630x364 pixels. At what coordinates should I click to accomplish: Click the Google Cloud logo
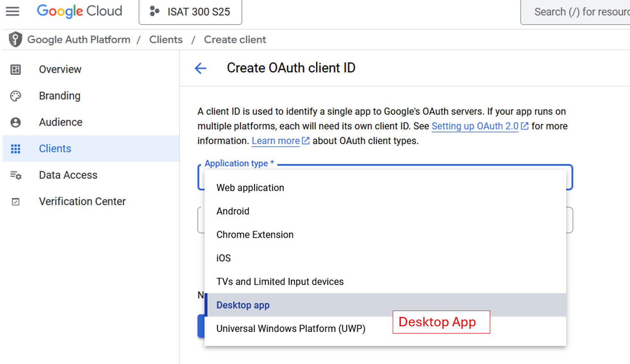(80, 11)
